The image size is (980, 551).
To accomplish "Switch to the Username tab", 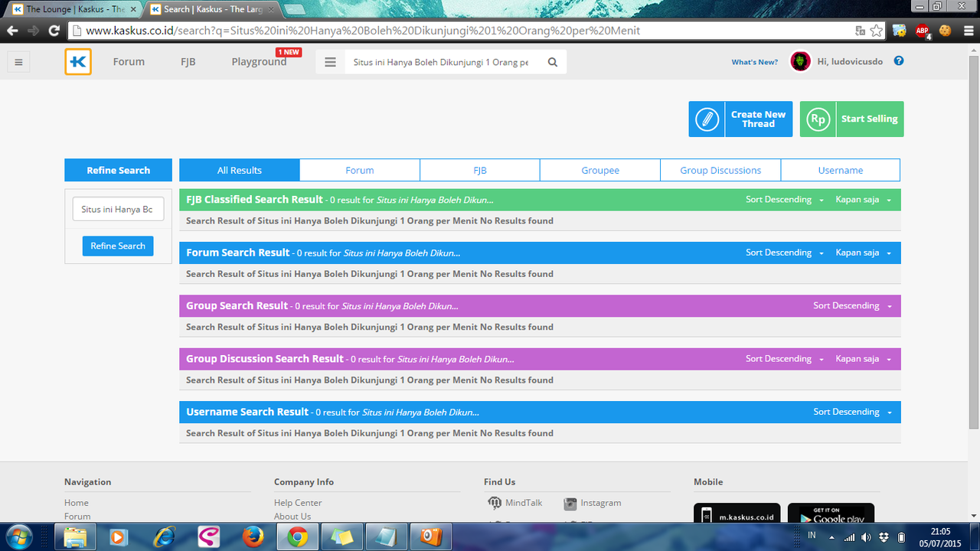I will (x=841, y=170).
